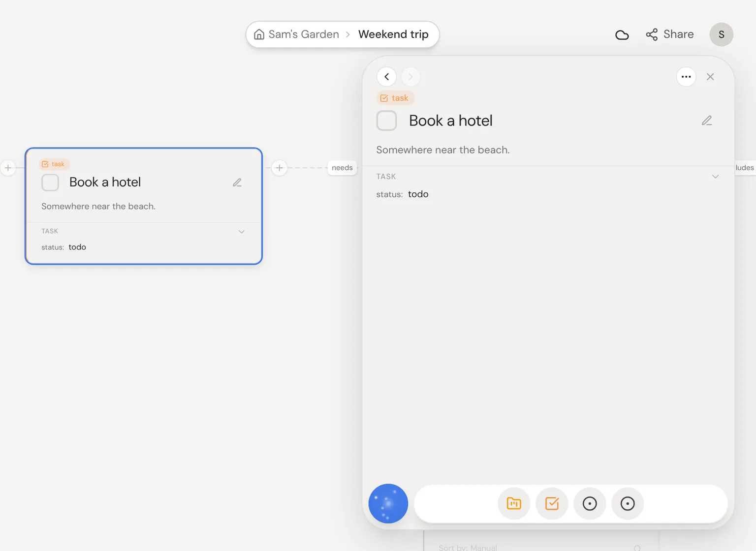Click the task type tag in detail panel

(395, 98)
